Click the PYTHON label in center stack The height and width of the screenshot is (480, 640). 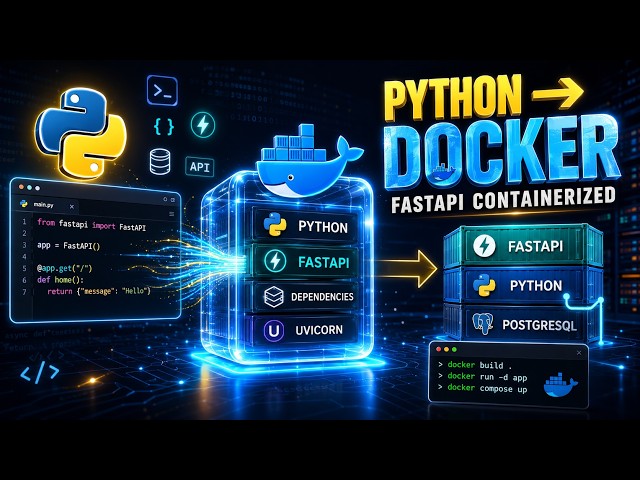[x=323, y=227]
